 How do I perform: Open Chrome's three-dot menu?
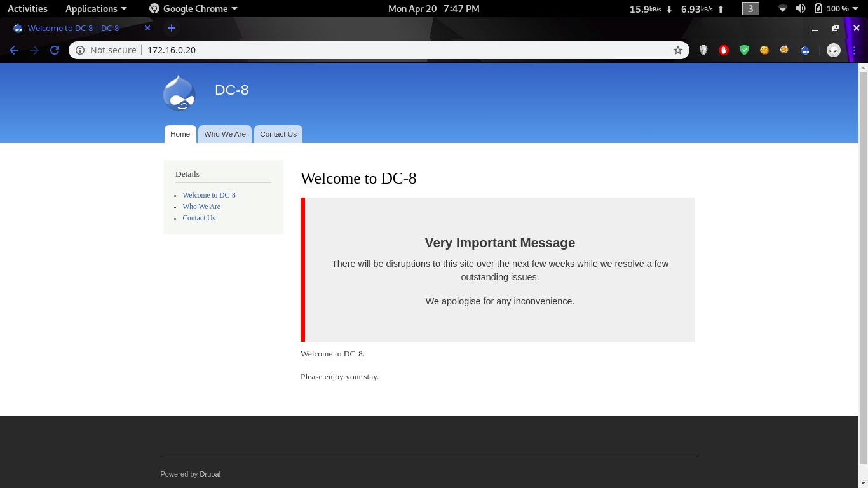855,50
